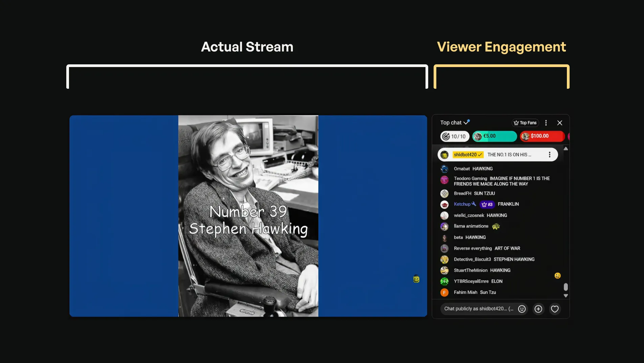Click Teodoro Gaming's avatar

444,180
